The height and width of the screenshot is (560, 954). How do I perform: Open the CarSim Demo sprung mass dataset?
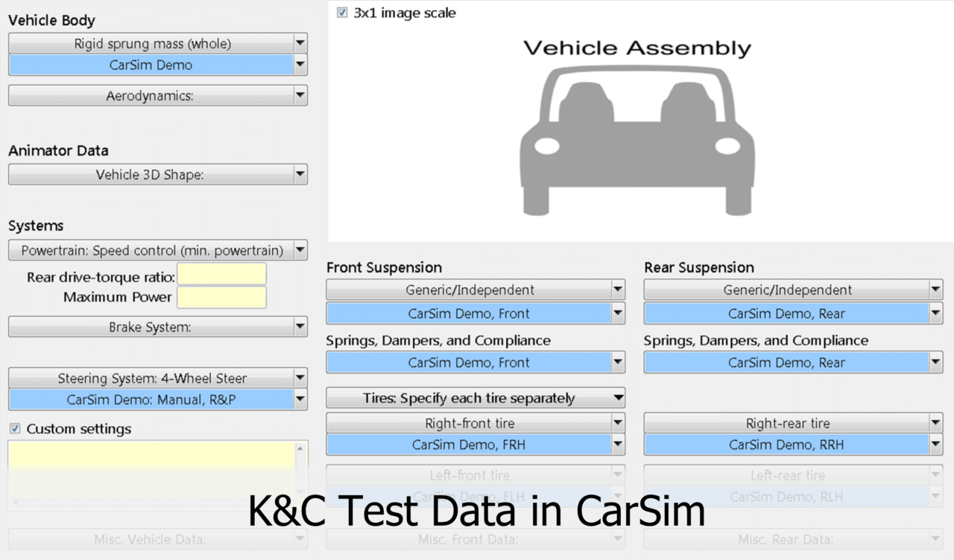click(149, 65)
